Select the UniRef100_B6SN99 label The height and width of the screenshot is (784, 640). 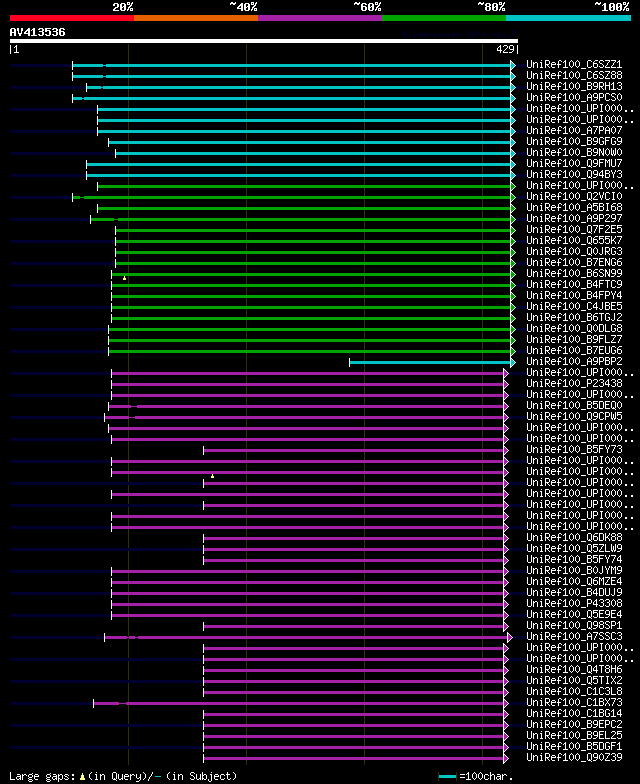574,274
